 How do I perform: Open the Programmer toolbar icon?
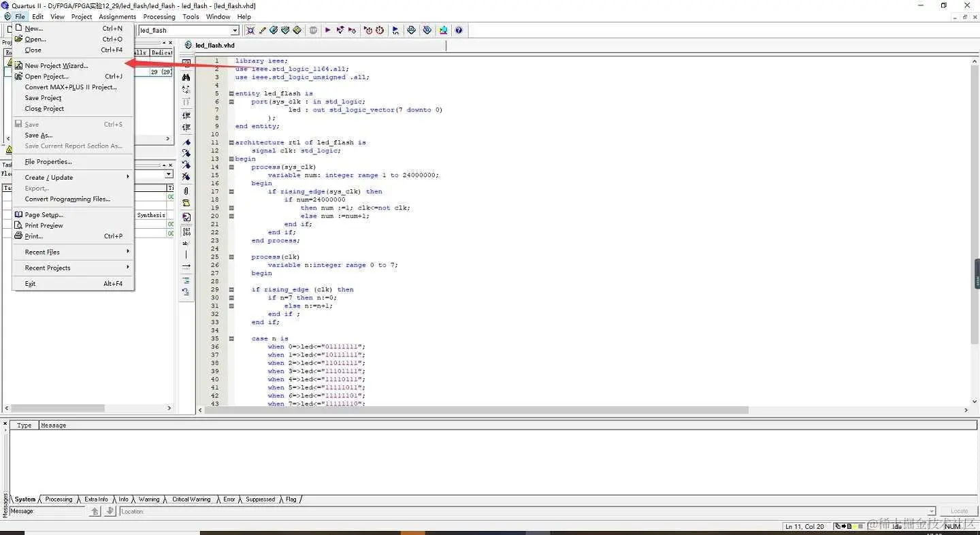[427, 30]
